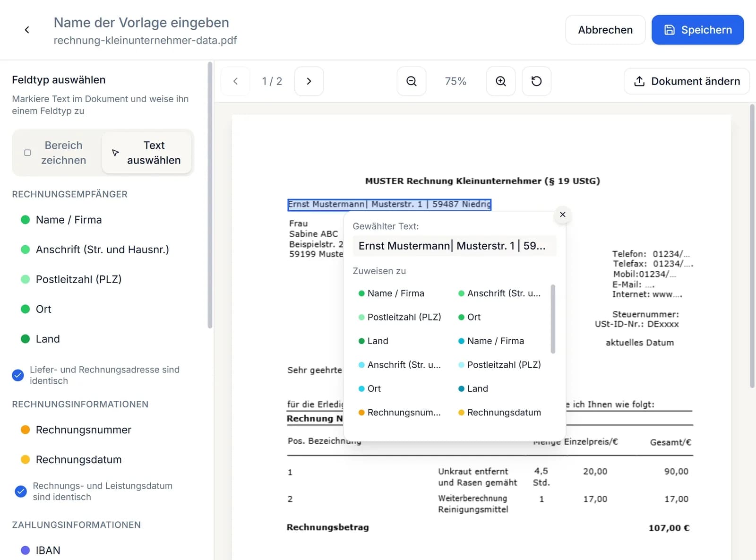The height and width of the screenshot is (560, 756).
Task: Click the 107,00 € total amount
Action: 669,528
